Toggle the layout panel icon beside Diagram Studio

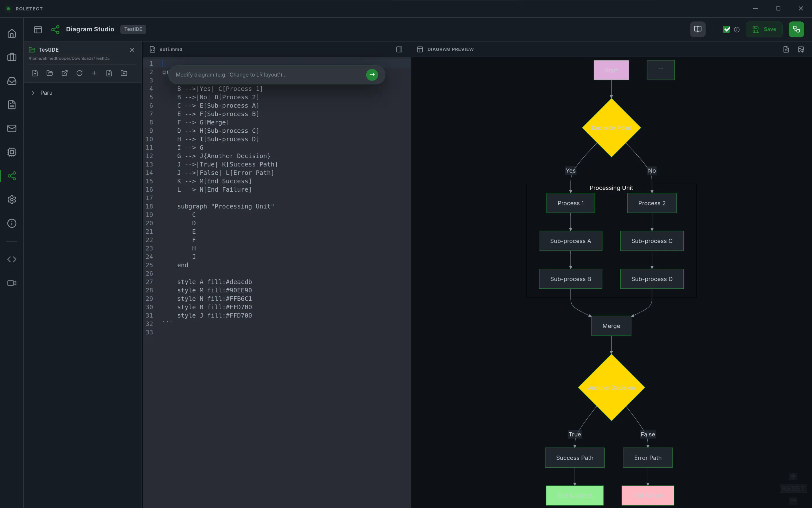click(38, 30)
